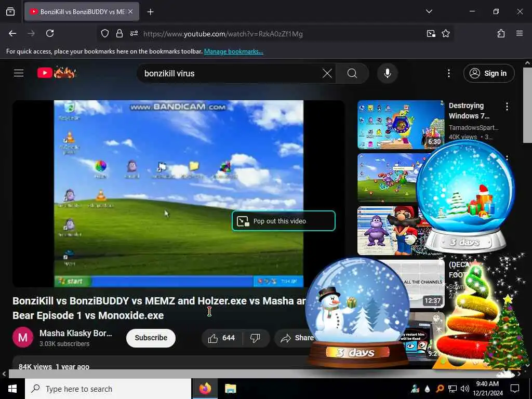Select the BonziKill vs BonziBUDDY tab
Viewport: 532px width, 399px height.
pos(82,11)
